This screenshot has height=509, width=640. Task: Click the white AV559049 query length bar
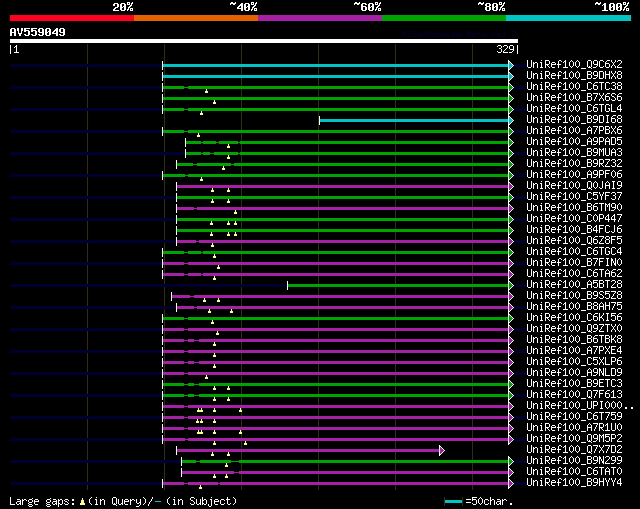(264, 41)
